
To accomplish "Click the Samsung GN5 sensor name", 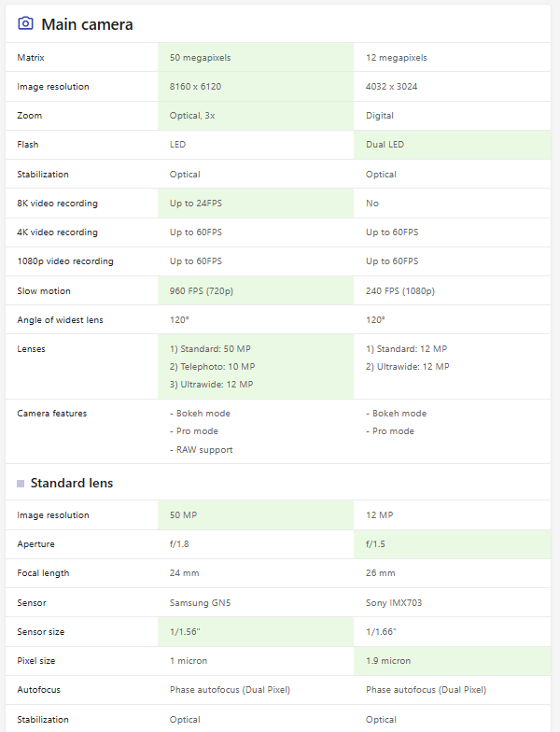I will tap(200, 603).
